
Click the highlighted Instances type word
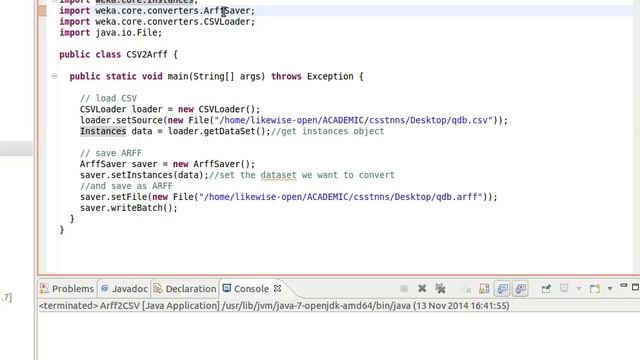pos(103,131)
